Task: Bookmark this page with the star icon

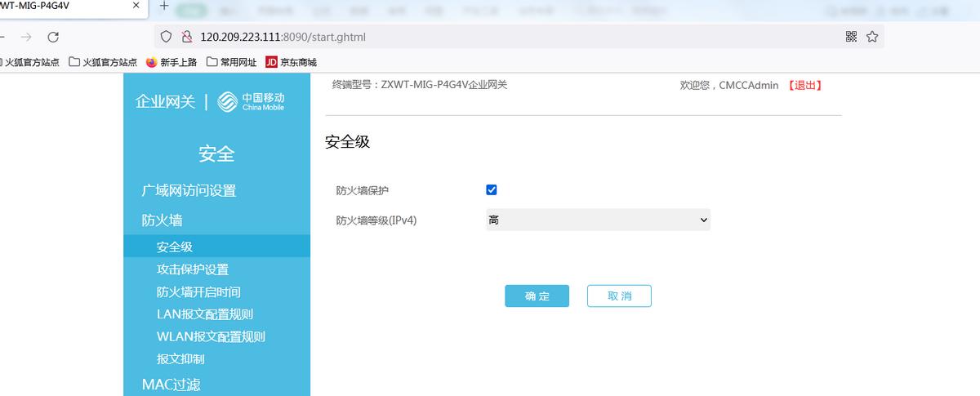Action: tap(872, 37)
